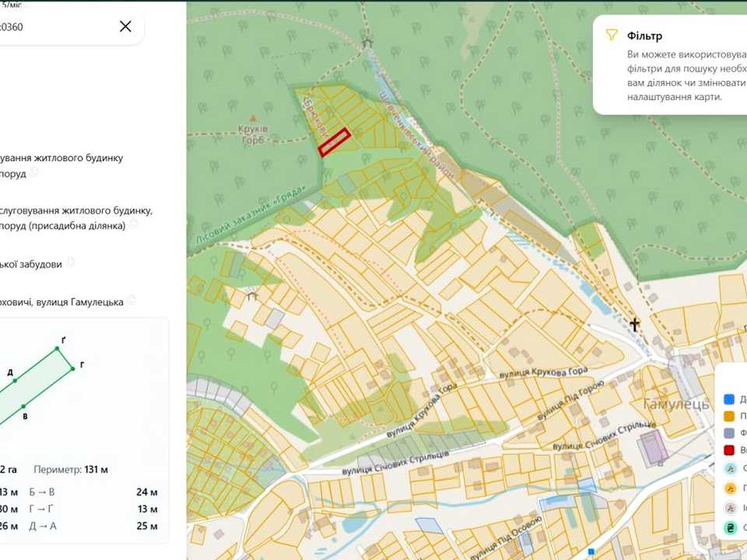Click the light-blue circular legend icon
Screen dimensions: 747x560
[x=731, y=468]
